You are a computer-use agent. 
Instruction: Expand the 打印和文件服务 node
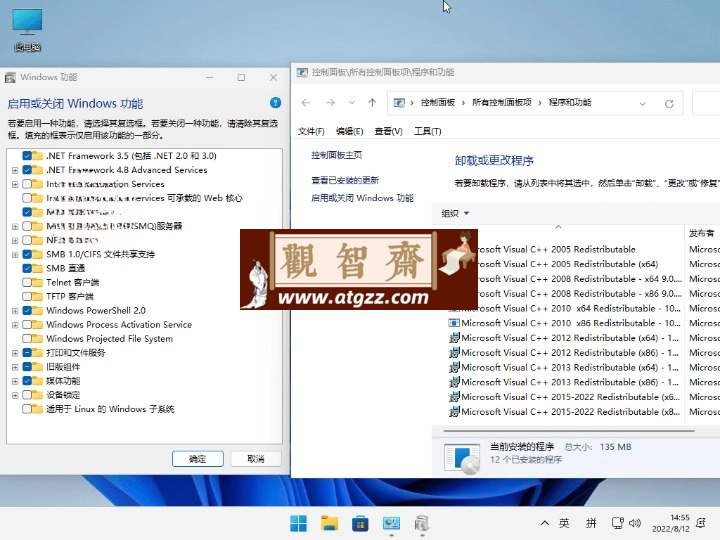tap(15, 353)
